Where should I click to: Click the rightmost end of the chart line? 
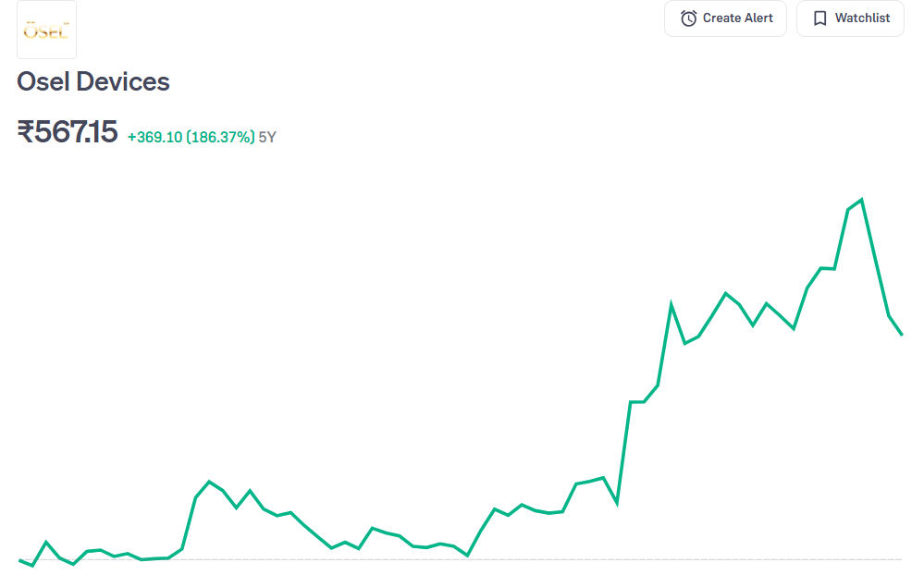click(x=902, y=334)
